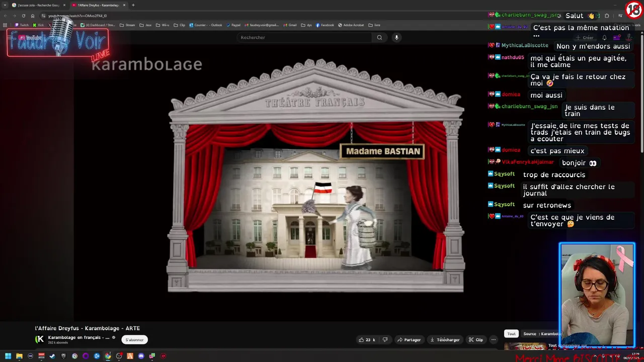
Task: Click chat message 'sur retronews'
Action: pyautogui.click(x=547, y=205)
